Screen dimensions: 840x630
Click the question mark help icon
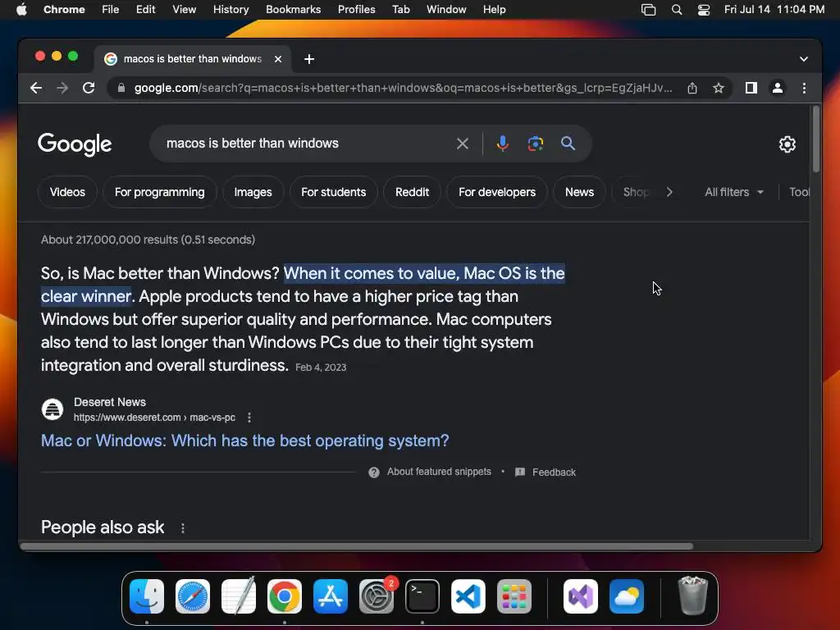tap(374, 472)
